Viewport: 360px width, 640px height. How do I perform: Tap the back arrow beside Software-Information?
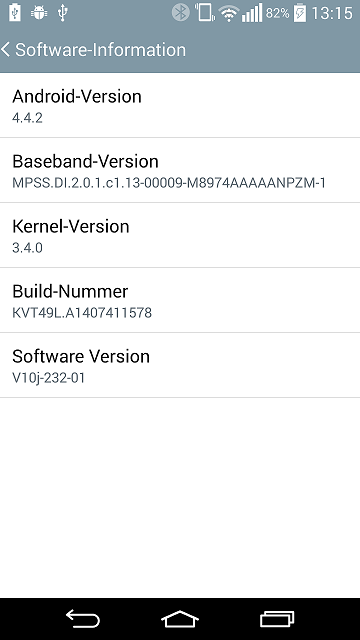point(6,50)
